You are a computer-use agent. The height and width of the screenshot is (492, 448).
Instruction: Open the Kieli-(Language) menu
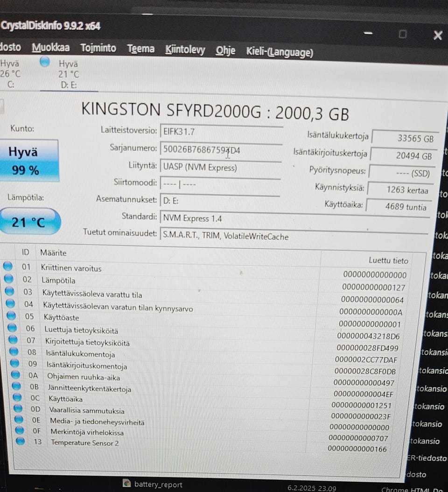(280, 52)
